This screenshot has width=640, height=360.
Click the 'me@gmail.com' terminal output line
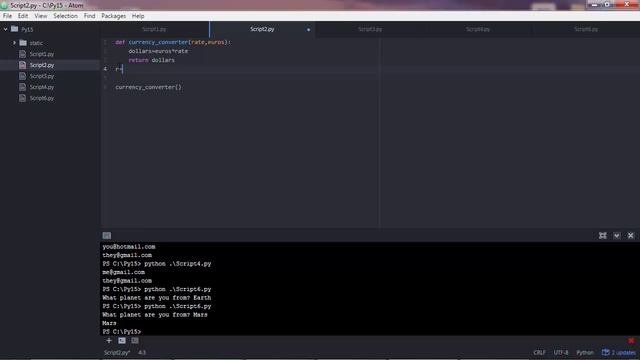123,272
